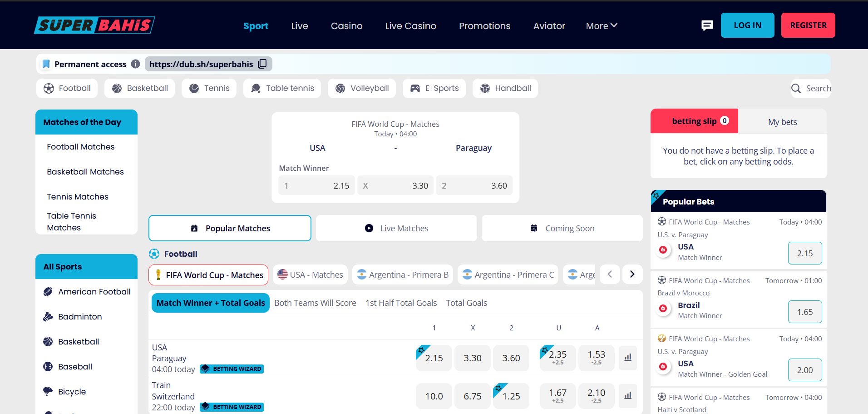
Task: Open the search icon
Action: pos(796,89)
